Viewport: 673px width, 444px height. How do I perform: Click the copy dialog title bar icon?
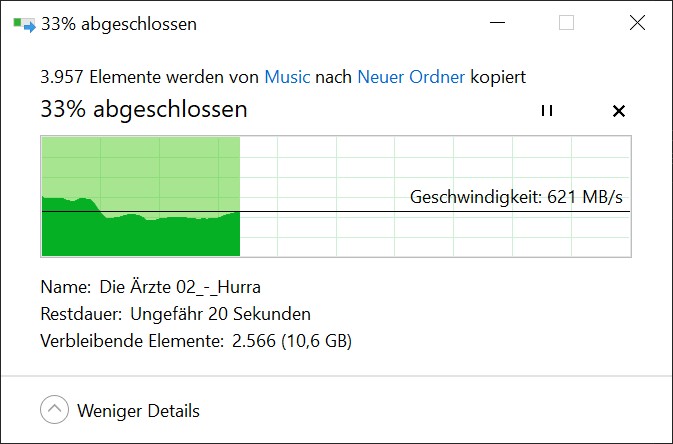23,24
